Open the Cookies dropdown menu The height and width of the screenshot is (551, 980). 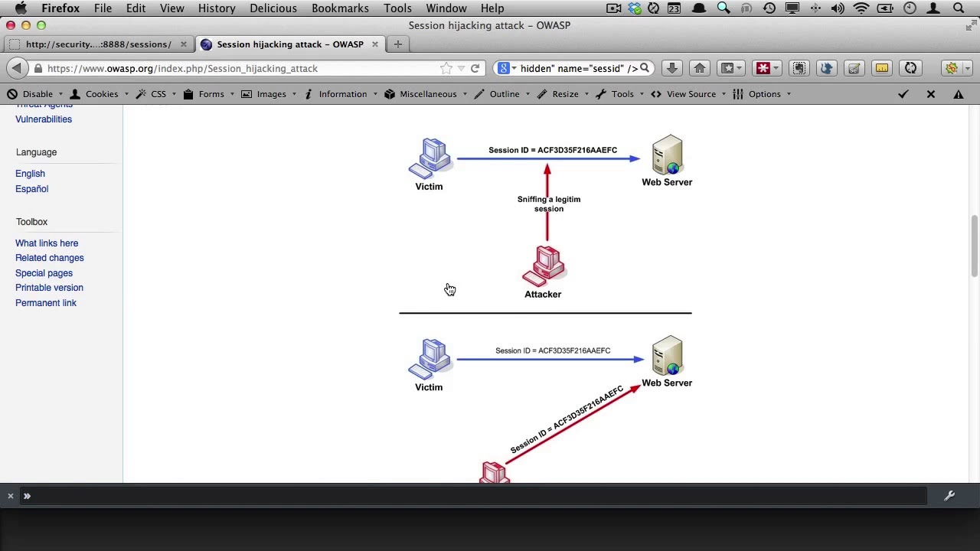100,94
